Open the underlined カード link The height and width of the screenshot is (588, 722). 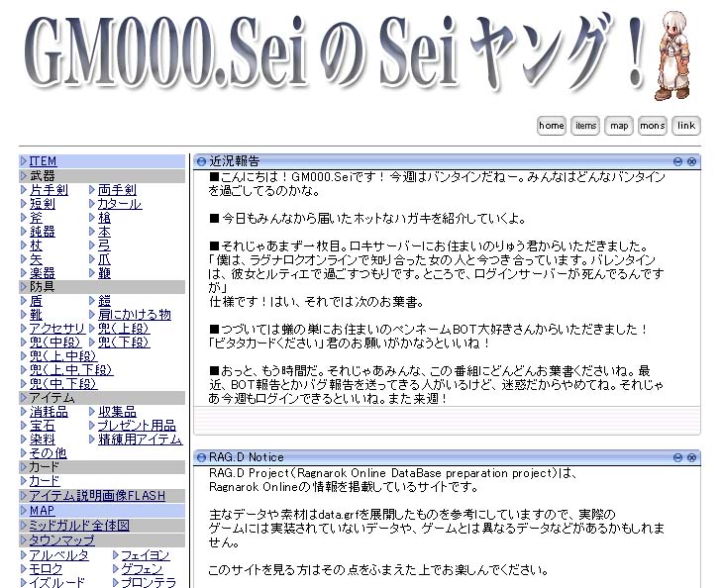coord(45,481)
